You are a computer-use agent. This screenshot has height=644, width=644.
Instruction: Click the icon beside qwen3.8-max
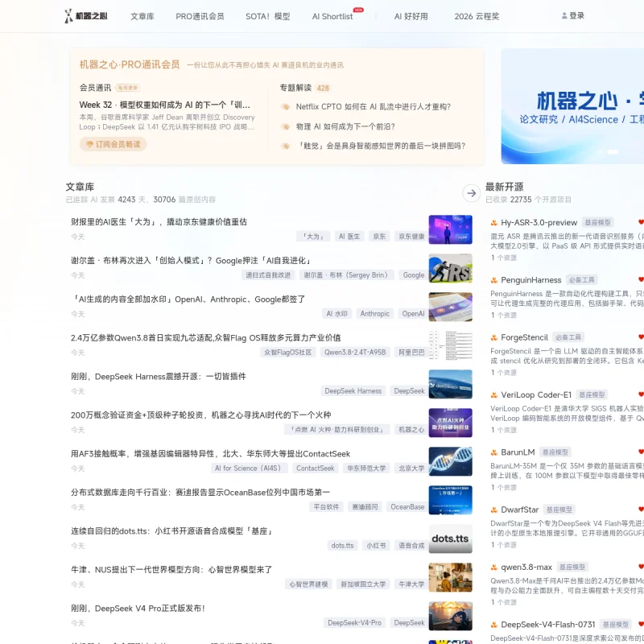[494, 568]
